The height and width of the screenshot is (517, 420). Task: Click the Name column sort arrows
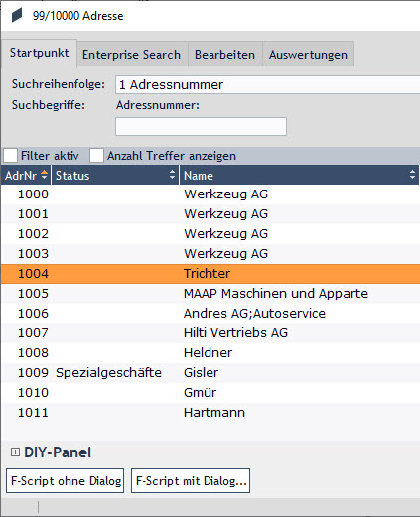point(412,175)
